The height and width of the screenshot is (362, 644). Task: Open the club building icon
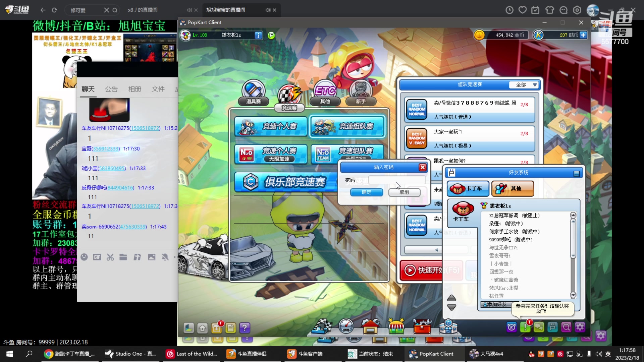(x=448, y=326)
